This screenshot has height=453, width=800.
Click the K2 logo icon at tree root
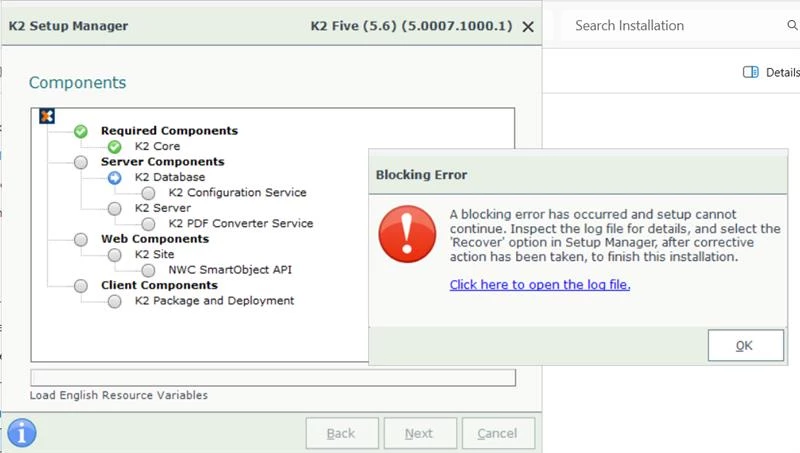pyautogui.click(x=47, y=116)
